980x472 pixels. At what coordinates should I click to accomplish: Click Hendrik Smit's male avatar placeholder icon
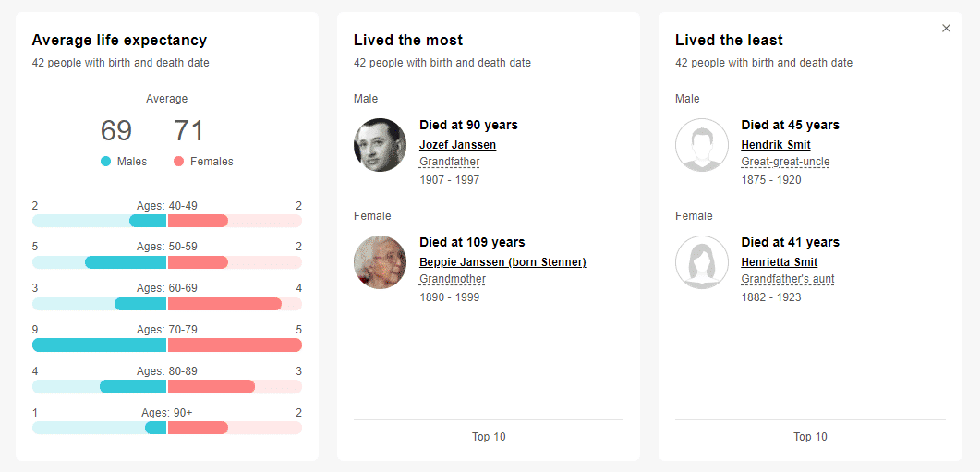tap(702, 145)
